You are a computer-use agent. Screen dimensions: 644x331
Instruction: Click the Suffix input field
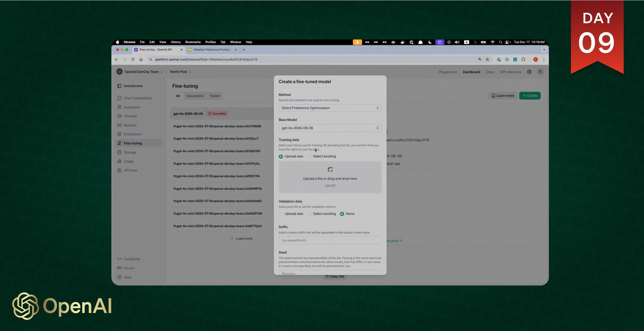click(330, 241)
